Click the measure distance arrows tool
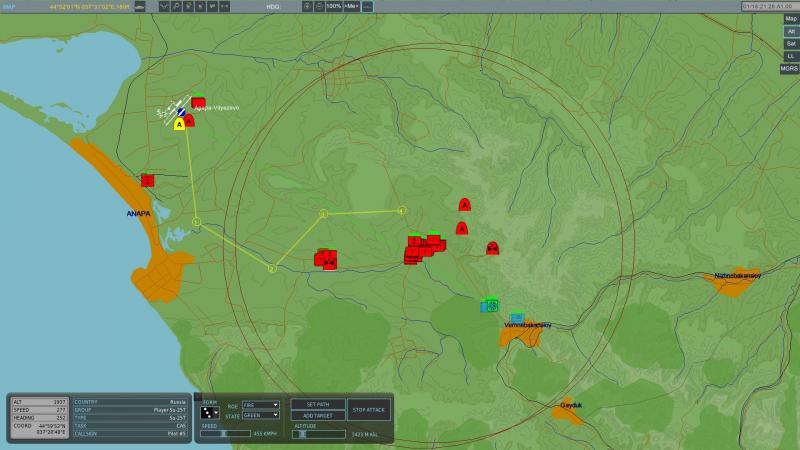800x450 pixels. [224, 6]
